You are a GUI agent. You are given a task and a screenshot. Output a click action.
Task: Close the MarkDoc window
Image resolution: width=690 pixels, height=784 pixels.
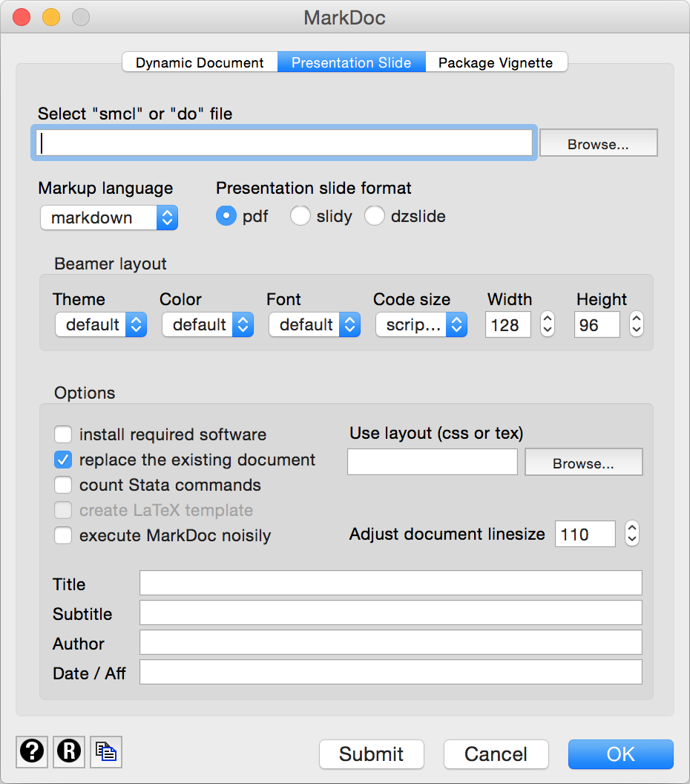click(x=22, y=18)
